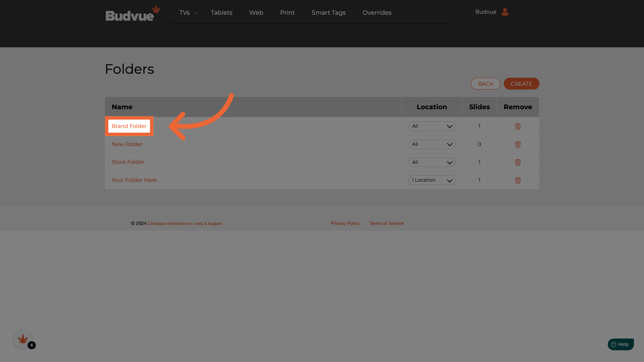This screenshot has width=644, height=362.
Task: Open the Privacy Policy link
Action: coord(345,223)
